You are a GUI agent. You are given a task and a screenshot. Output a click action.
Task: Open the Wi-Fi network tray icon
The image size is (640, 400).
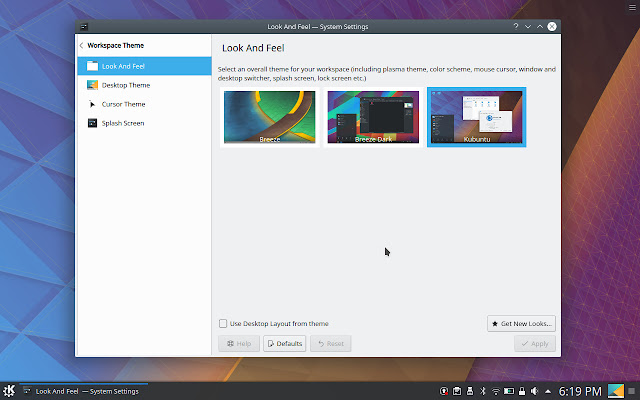point(496,391)
